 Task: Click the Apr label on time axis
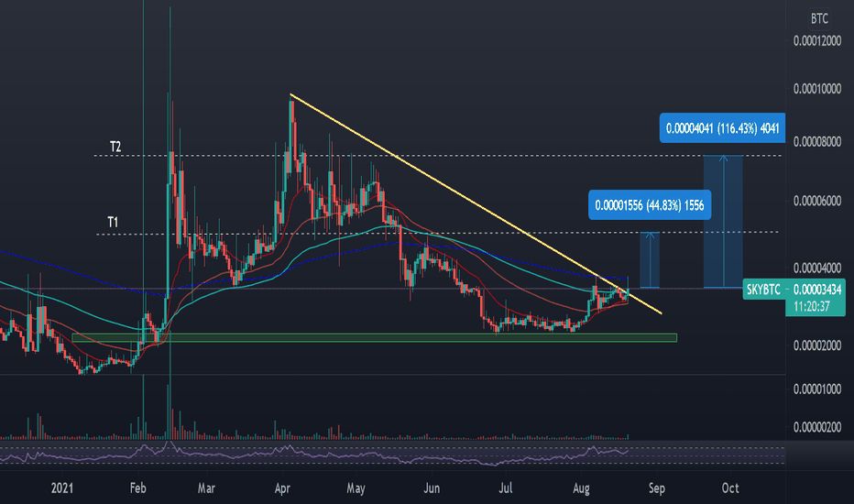point(282,488)
